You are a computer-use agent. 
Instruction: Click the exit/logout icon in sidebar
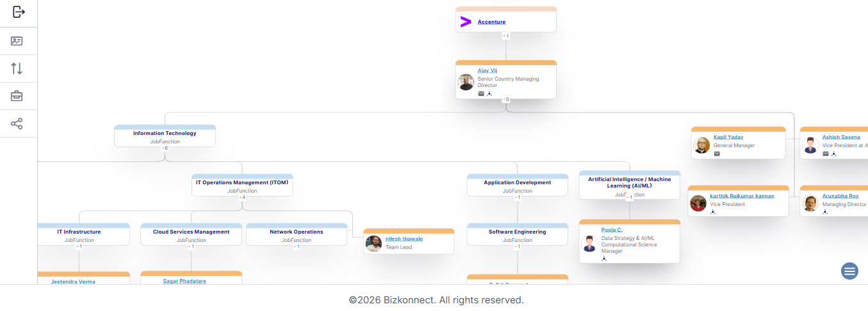pyautogui.click(x=19, y=12)
